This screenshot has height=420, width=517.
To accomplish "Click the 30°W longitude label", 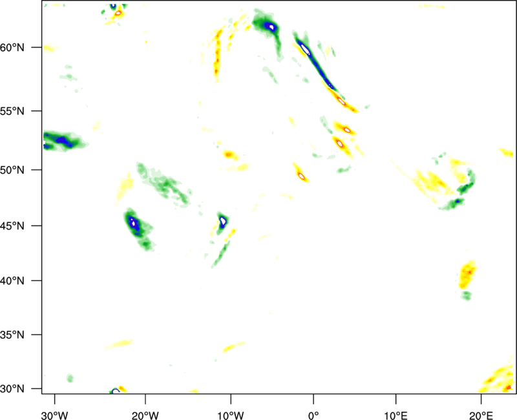I will pos(54,415).
